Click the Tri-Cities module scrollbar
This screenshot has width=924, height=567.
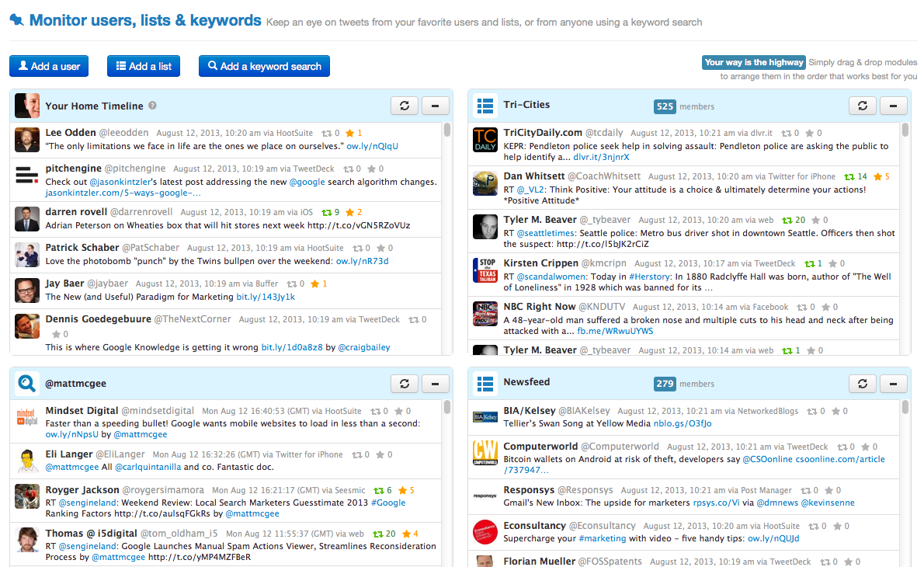(905, 130)
